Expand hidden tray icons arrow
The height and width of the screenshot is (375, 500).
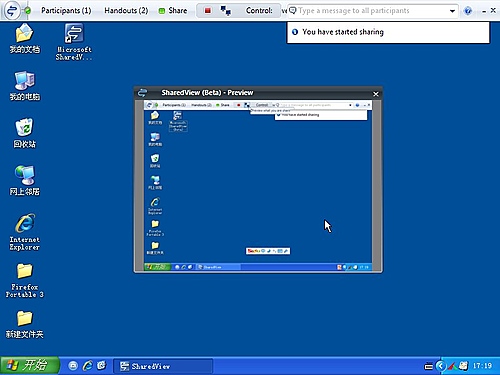tap(441, 366)
